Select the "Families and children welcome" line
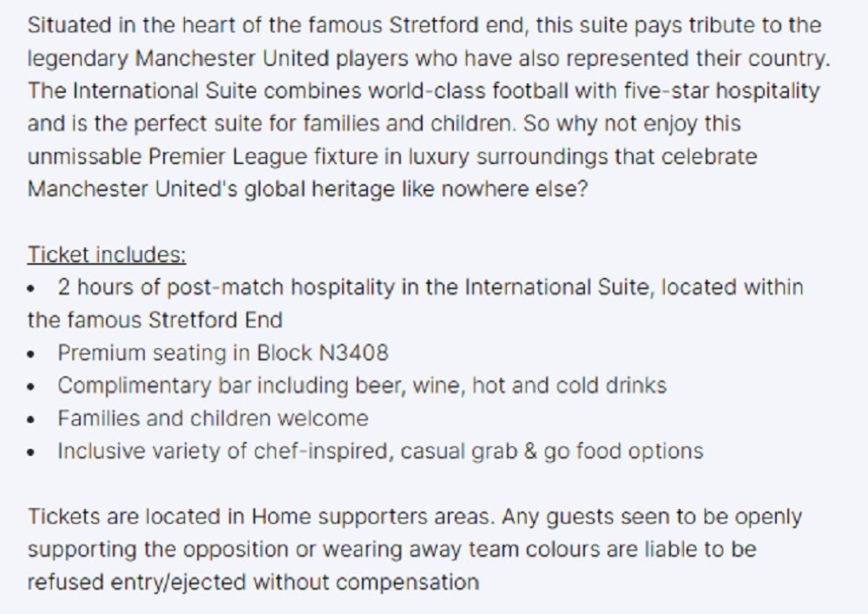Image resolution: width=868 pixels, height=614 pixels. [213, 419]
